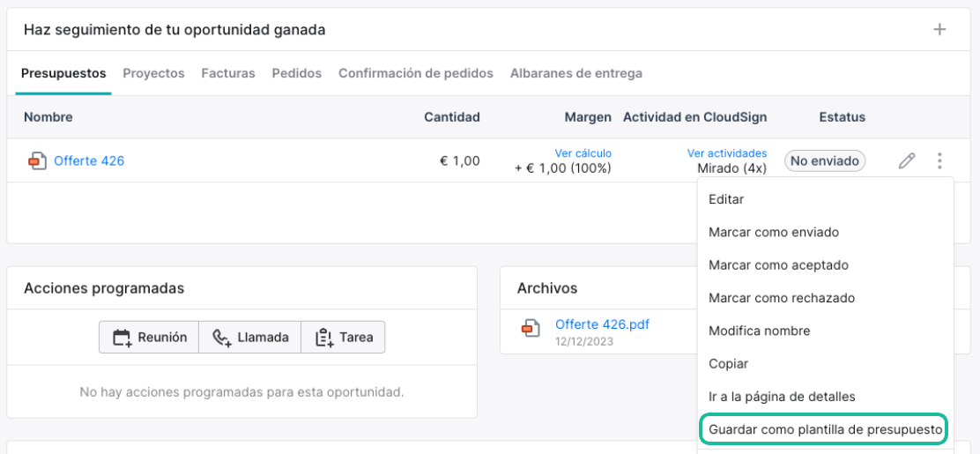Image resolution: width=980 pixels, height=454 pixels.
Task: Click the PDF file icon in Archivos
Action: [x=531, y=328]
